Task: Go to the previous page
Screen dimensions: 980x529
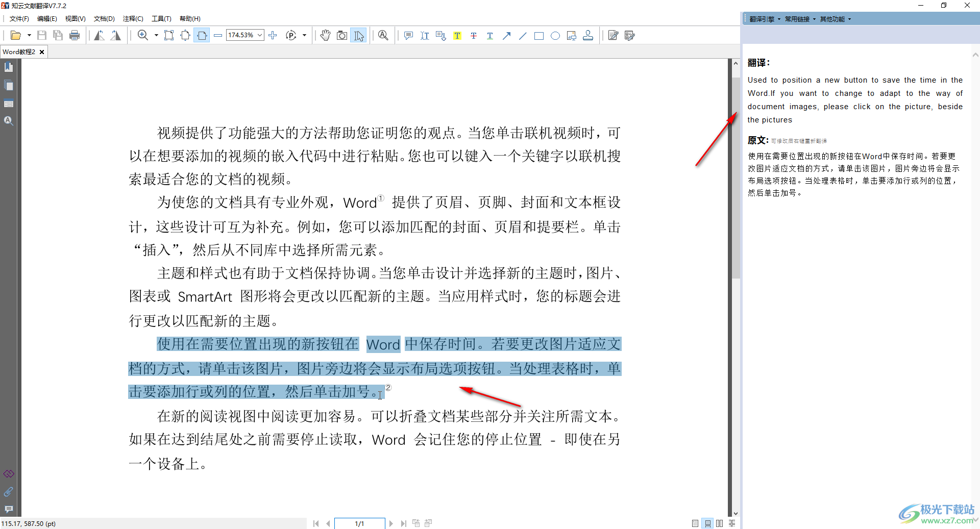Action: 328,523
